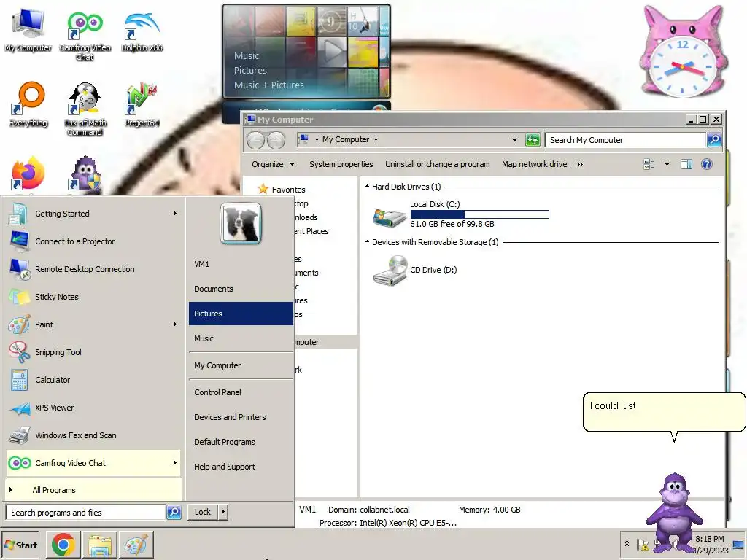Click the pink cat clock gadget
Image resolution: width=747 pixels, height=560 pixels.
click(x=682, y=52)
